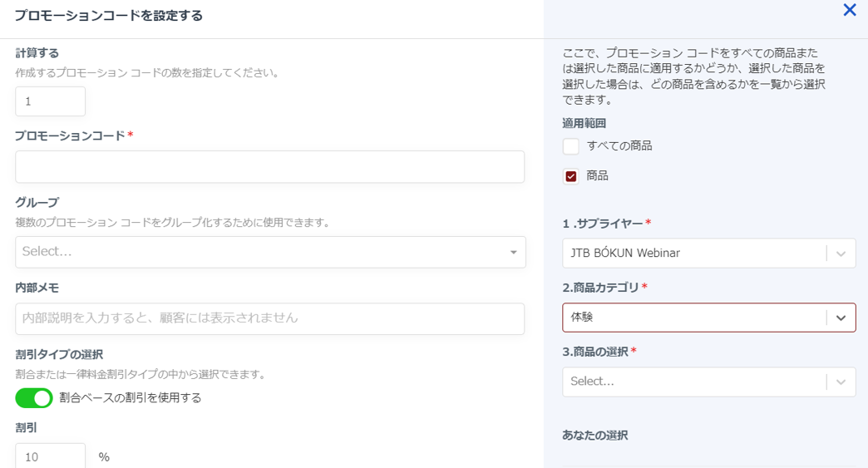
Task: Expand the 商品カテゴリ dropdown chevron
Action: click(x=841, y=318)
